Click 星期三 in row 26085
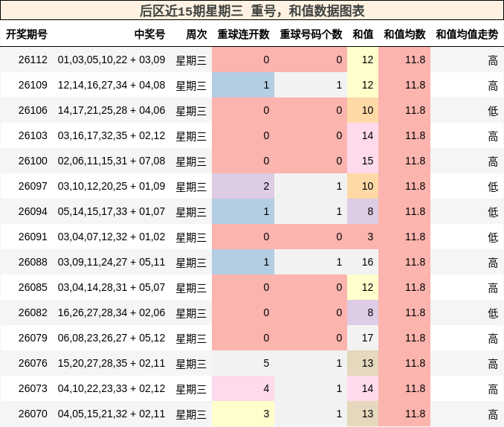 191,288
